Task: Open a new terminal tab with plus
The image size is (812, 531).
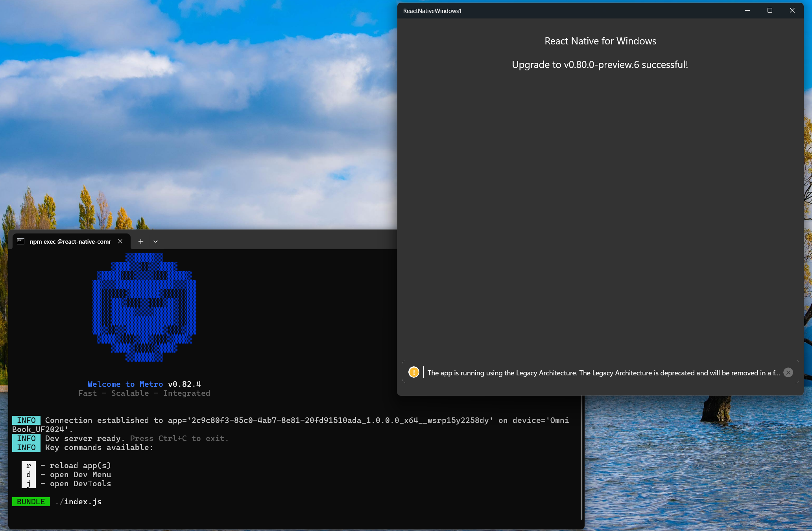Action: [x=140, y=241]
